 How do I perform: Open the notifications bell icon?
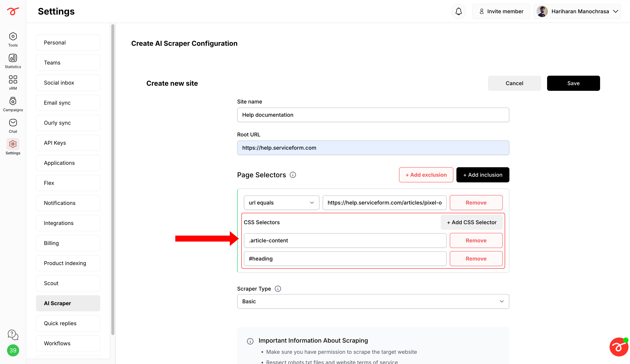coord(458,11)
